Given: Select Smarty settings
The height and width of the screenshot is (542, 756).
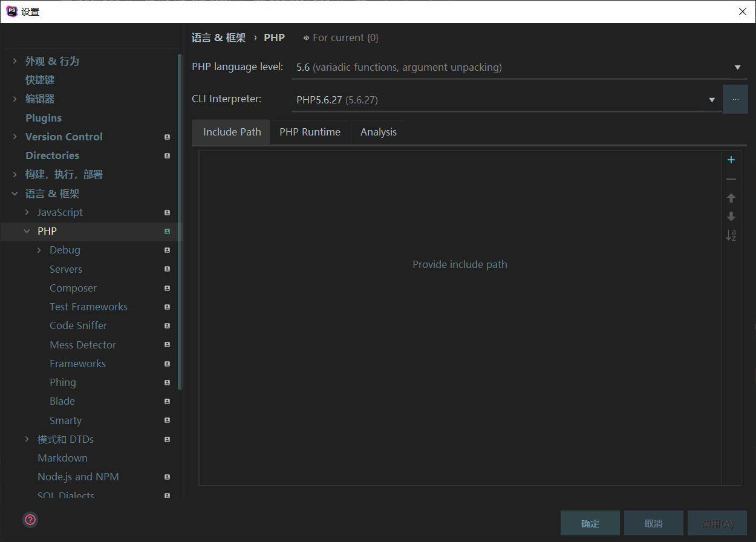Looking at the screenshot, I should (x=65, y=420).
